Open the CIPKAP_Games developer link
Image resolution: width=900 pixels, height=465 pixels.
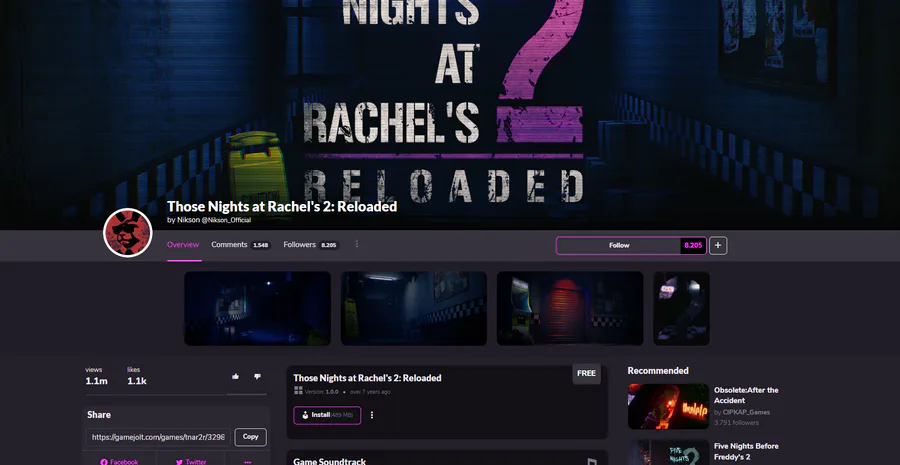(x=746, y=412)
